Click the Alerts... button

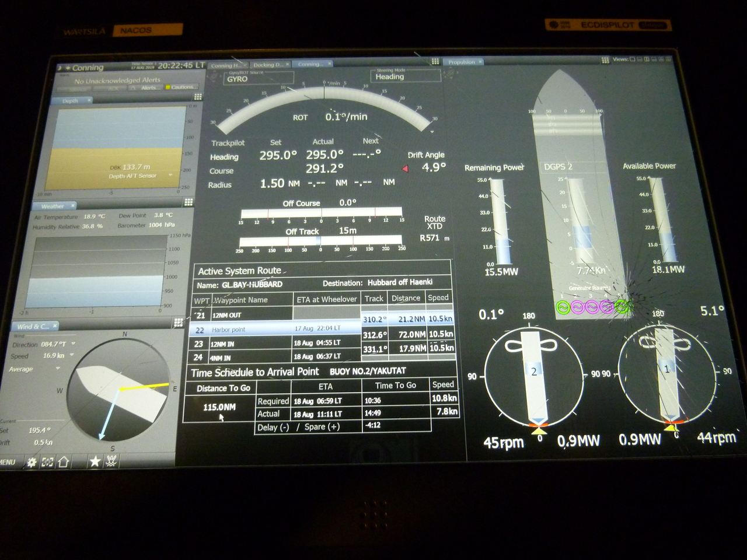point(149,87)
